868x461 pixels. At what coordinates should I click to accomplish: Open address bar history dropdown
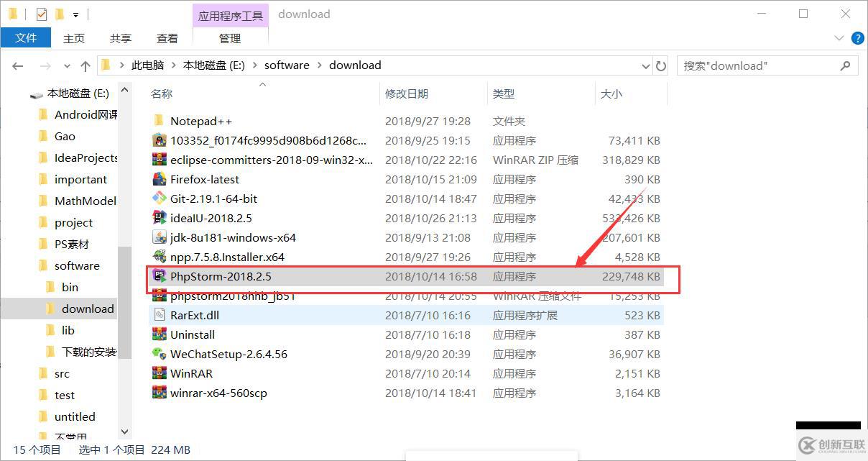pyautogui.click(x=646, y=65)
